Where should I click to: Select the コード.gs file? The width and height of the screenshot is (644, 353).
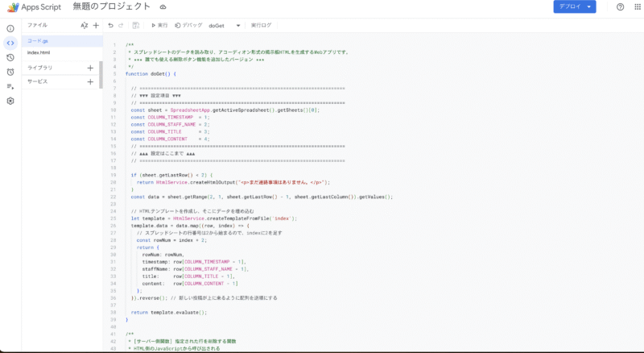[x=39, y=39]
